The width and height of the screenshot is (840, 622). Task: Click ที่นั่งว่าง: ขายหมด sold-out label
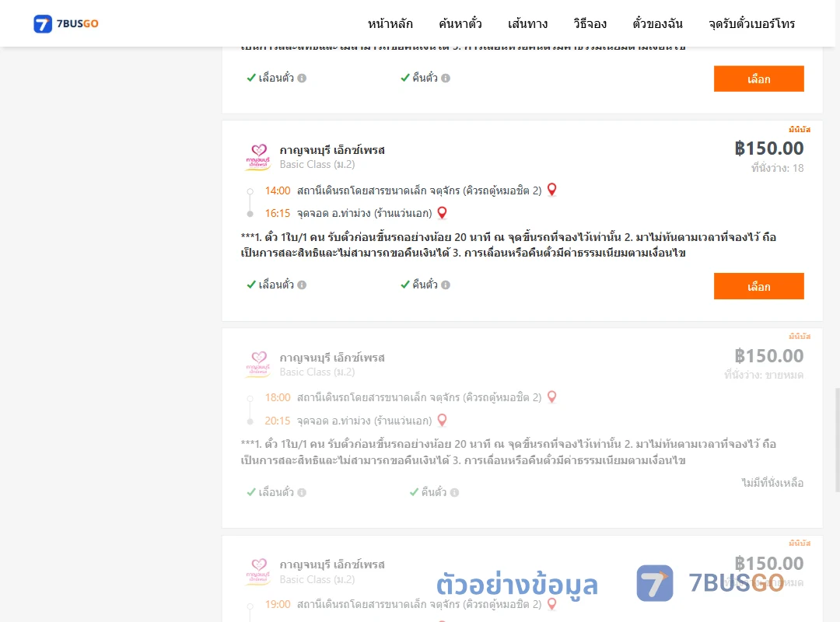pos(764,375)
